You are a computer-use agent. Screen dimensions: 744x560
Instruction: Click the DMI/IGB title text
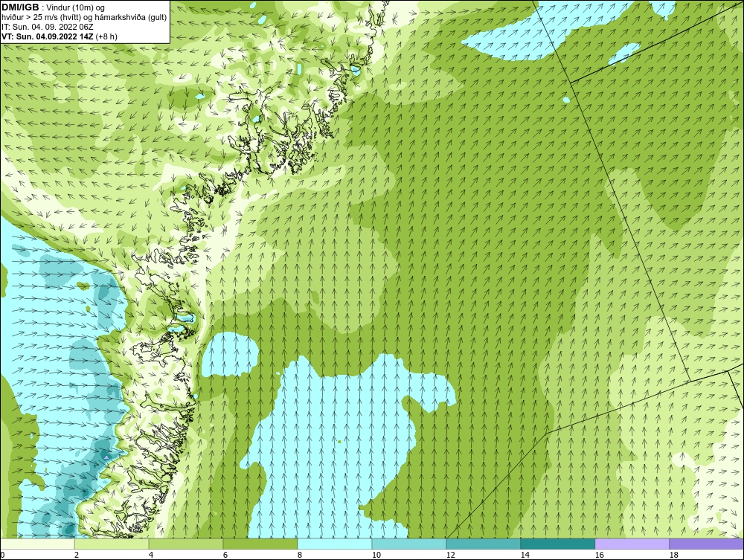click(x=20, y=7)
